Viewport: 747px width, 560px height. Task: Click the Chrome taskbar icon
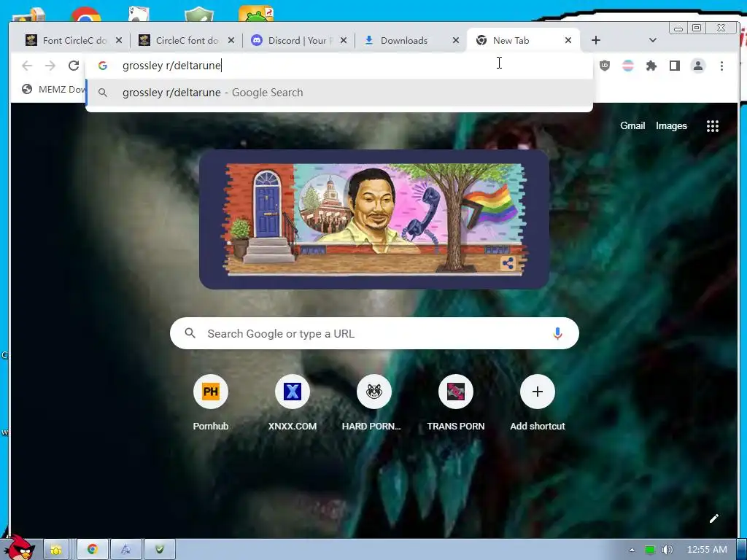92,550
